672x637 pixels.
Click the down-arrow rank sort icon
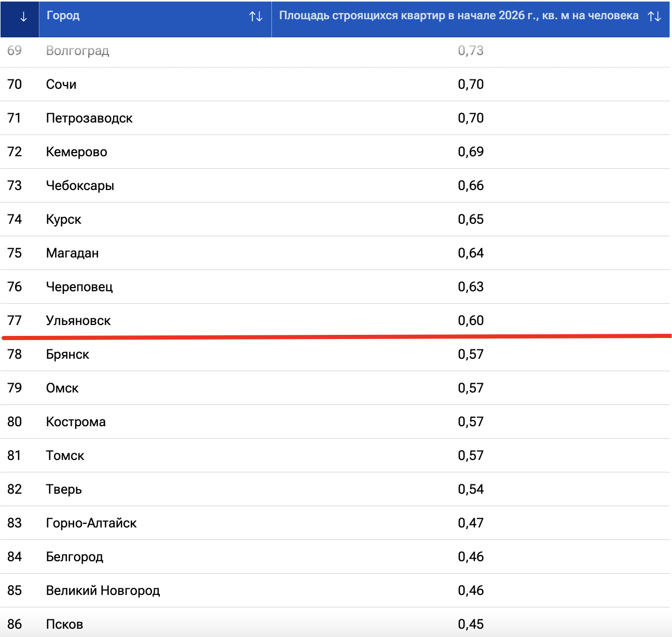point(23,17)
